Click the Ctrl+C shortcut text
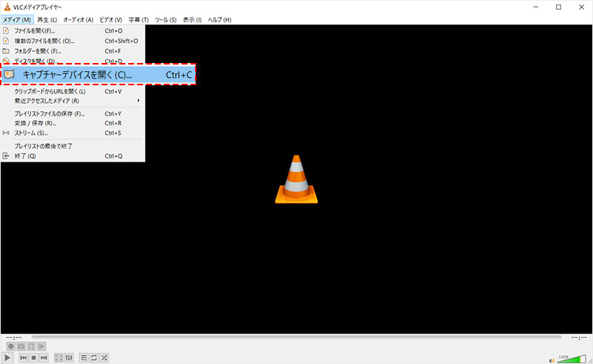This screenshot has height=364, width=593. tap(179, 75)
